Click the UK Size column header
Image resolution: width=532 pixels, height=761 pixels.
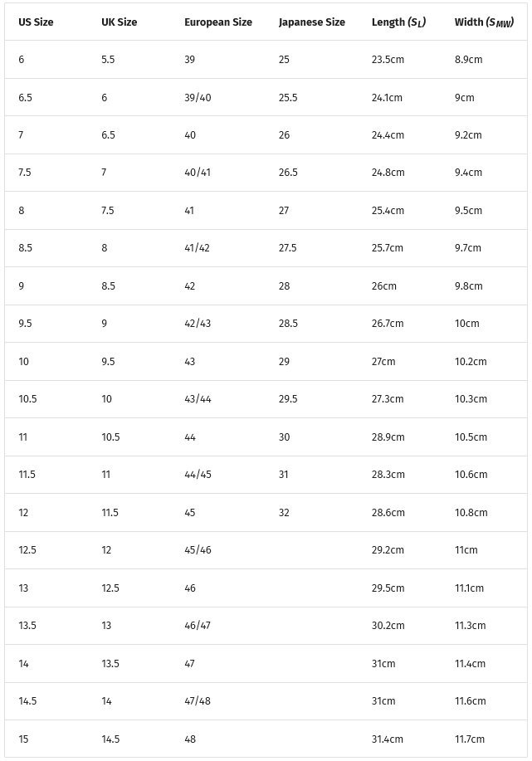119,22
